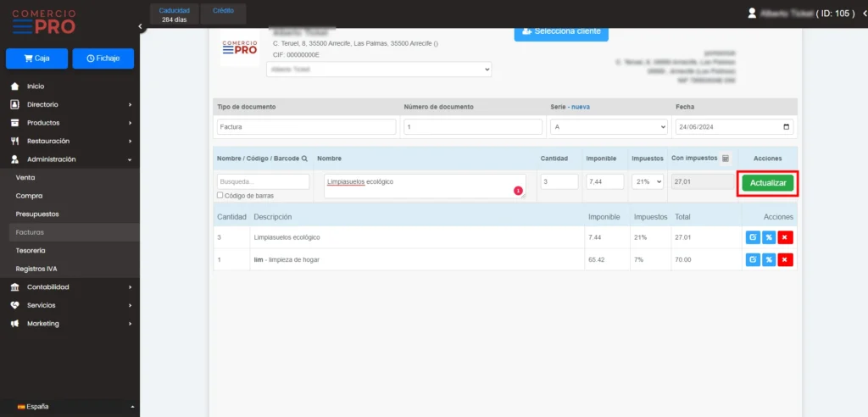Screen dimensions: 868x417
Task: Click the Fecha field 24/06/2024
Action: pos(735,127)
